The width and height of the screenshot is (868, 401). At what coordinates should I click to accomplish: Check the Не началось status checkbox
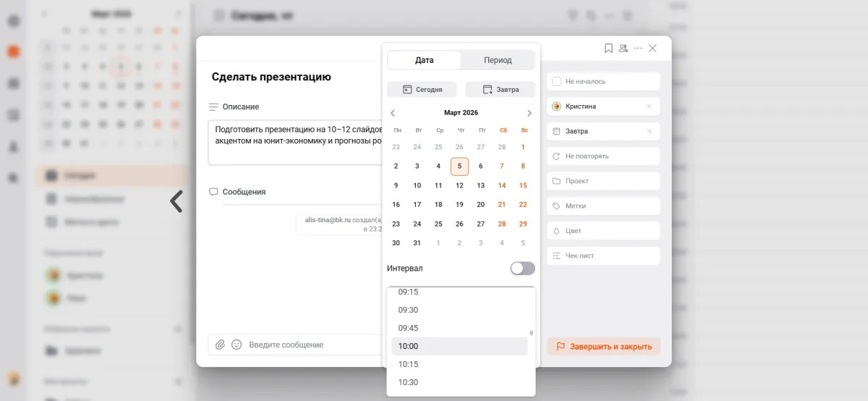click(x=557, y=82)
